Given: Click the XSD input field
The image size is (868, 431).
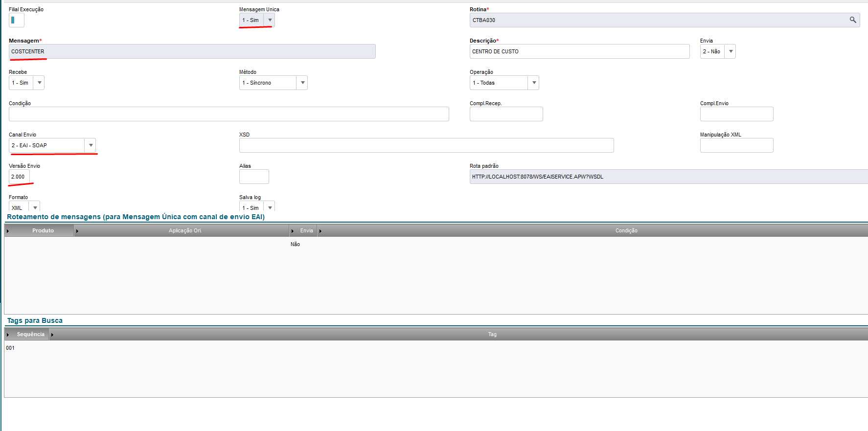Looking at the screenshot, I should click(427, 145).
